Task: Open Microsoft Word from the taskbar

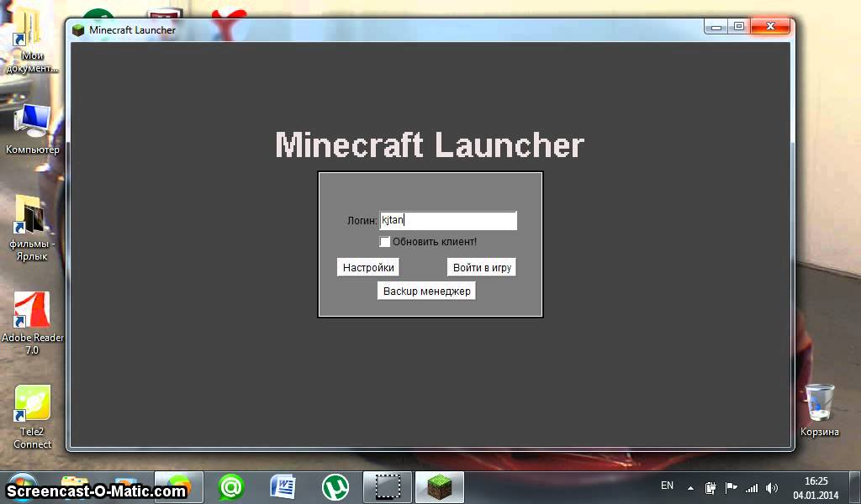Action: click(x=283, y=487)
